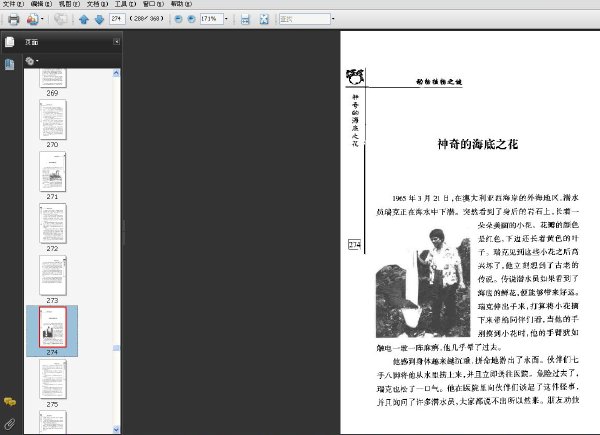This screenshot has height=435, width=600.
Task: Open the File menu (文件)
Action: tap(13, 4)
